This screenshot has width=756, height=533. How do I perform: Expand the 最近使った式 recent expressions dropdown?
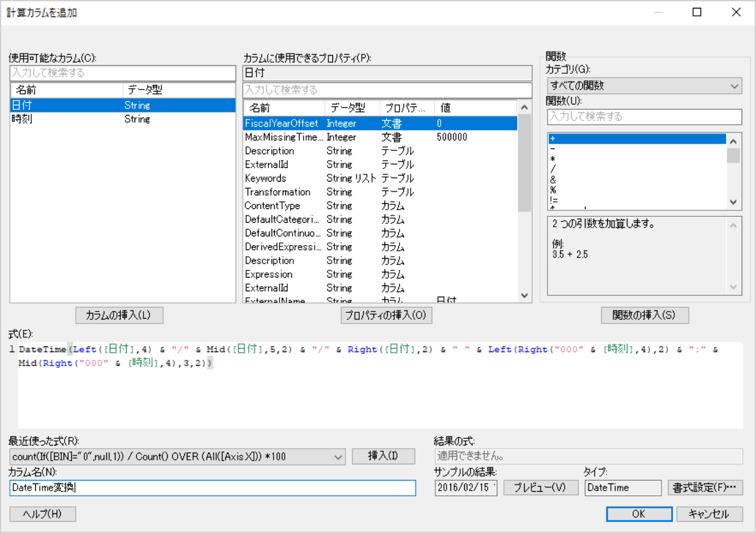(338, 457)
